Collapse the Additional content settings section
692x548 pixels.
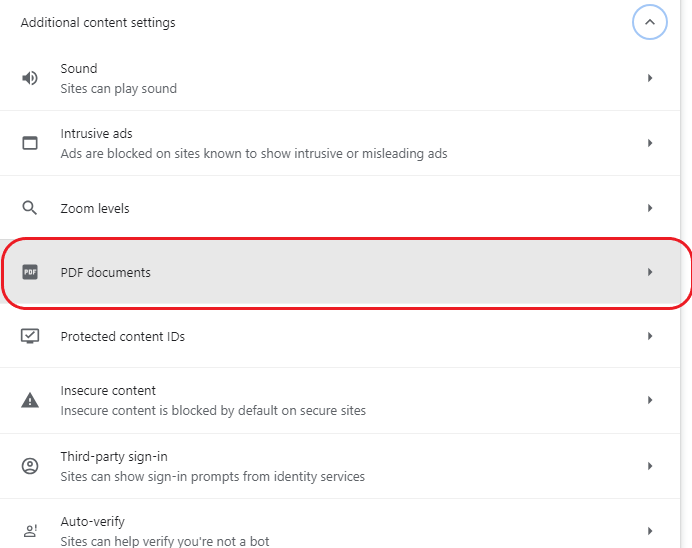pyautogui.click(x=649, y=22)
